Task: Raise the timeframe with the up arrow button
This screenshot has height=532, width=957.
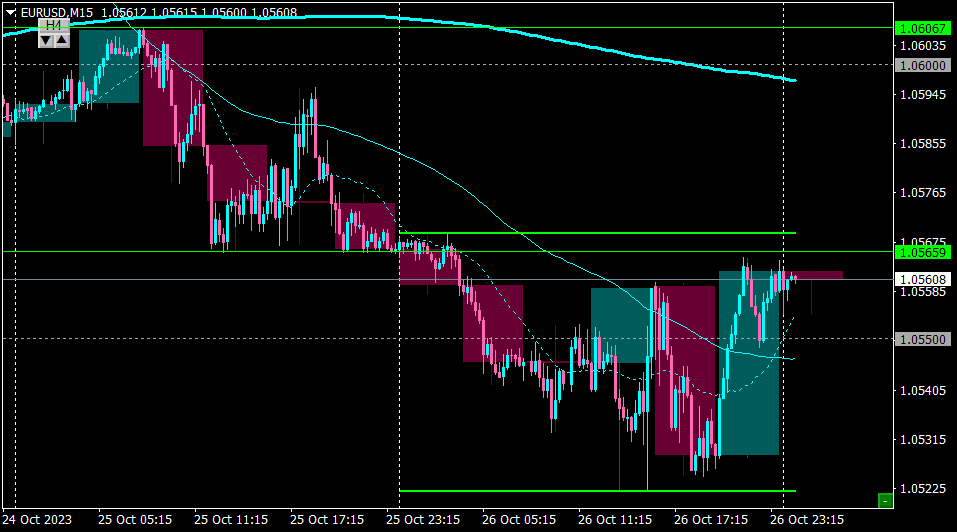Action: tap(62, 40)
